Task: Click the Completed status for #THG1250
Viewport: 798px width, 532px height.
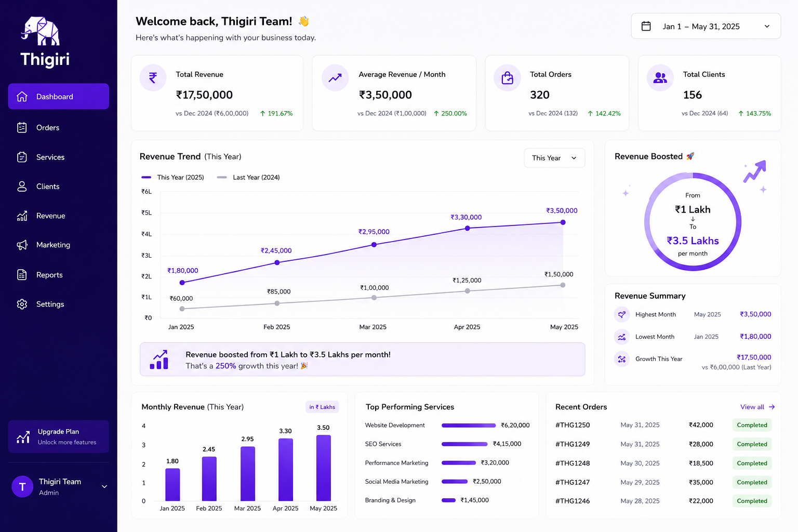Action: (752, 425)
